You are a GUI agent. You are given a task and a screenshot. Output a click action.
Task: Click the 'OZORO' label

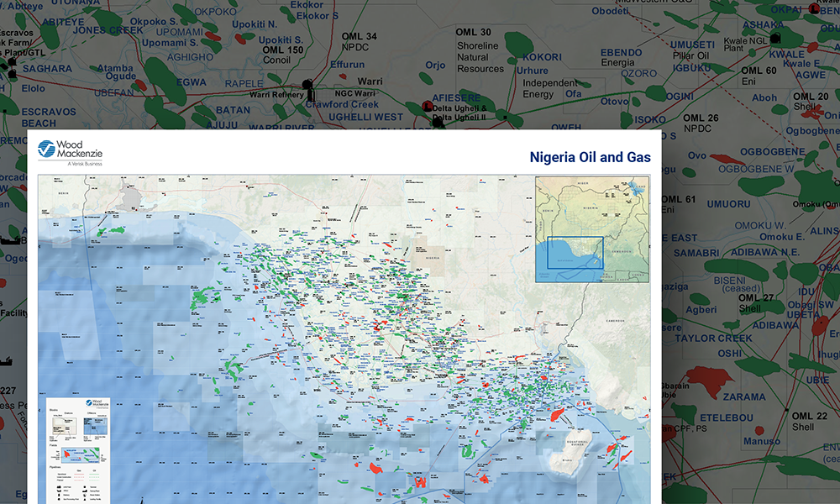[638, 73]
